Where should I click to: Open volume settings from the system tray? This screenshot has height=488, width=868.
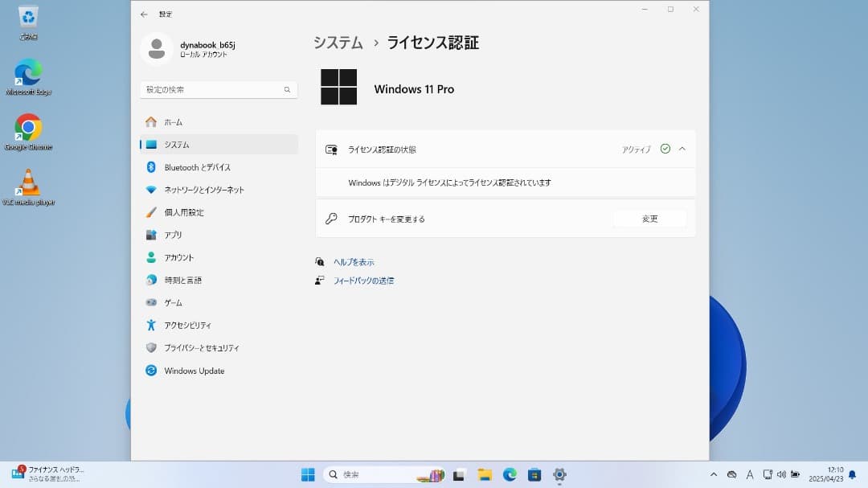(781, 474)
